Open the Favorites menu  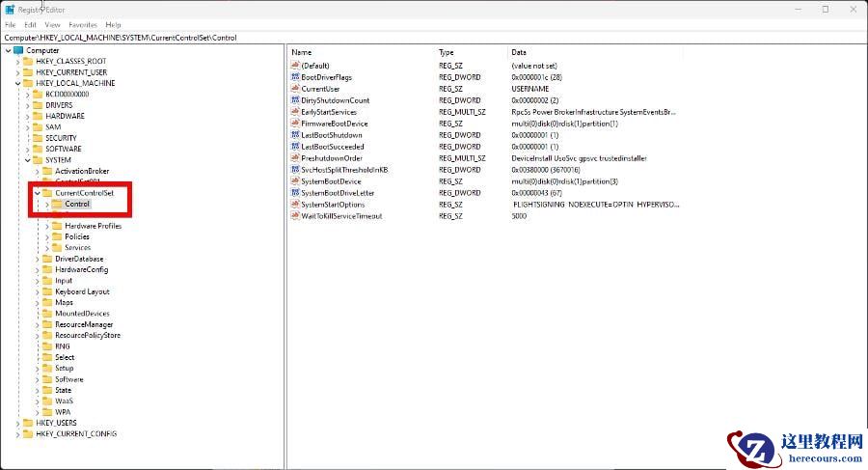pyautogui.click(x=83, y=25)
